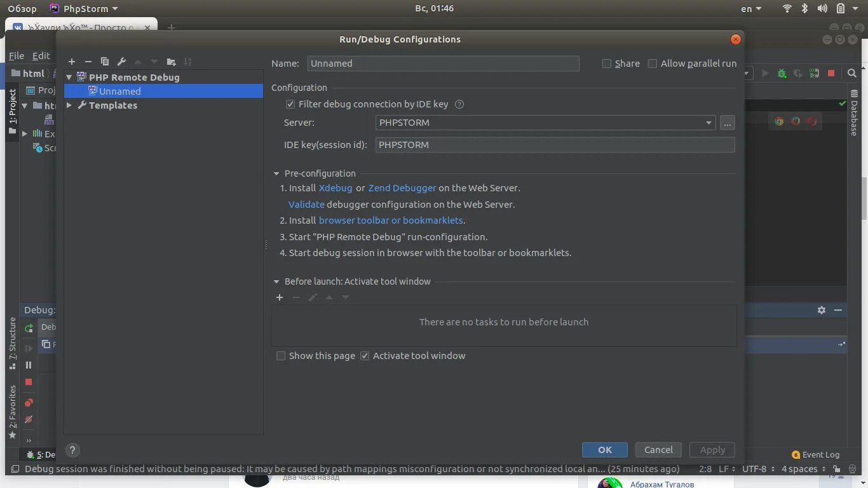Open Search Everywhere magnifier in PhpStorm
The width and height of the screenshot is (868, 488).
pyautogui.click(x=852, y=74)
